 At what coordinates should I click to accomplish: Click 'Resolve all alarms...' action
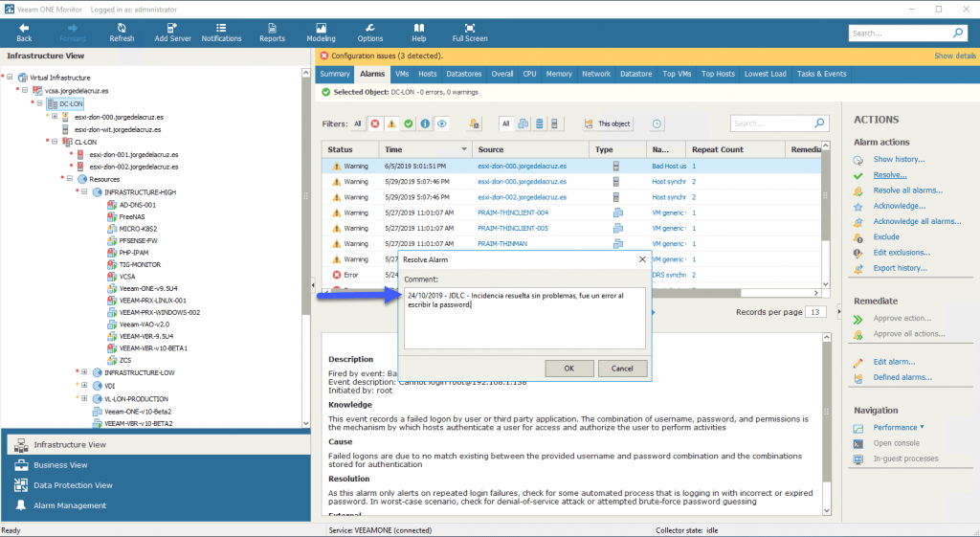tap(907, 190)
